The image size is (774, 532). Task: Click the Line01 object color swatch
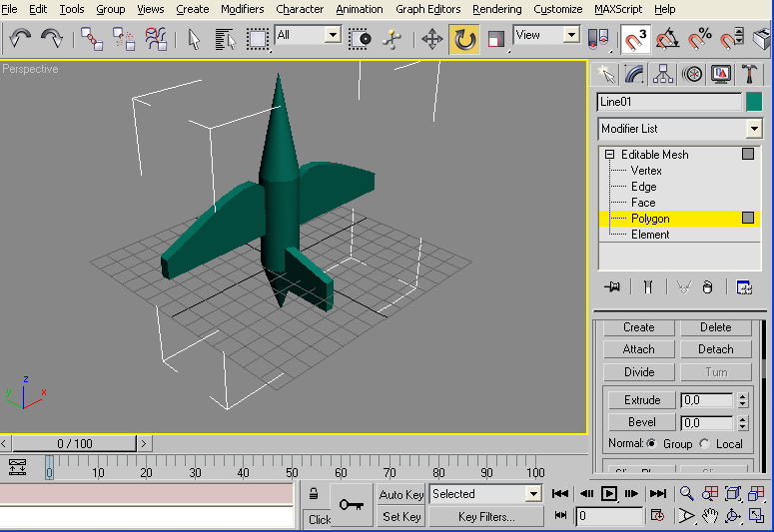(x=754, y=102)
